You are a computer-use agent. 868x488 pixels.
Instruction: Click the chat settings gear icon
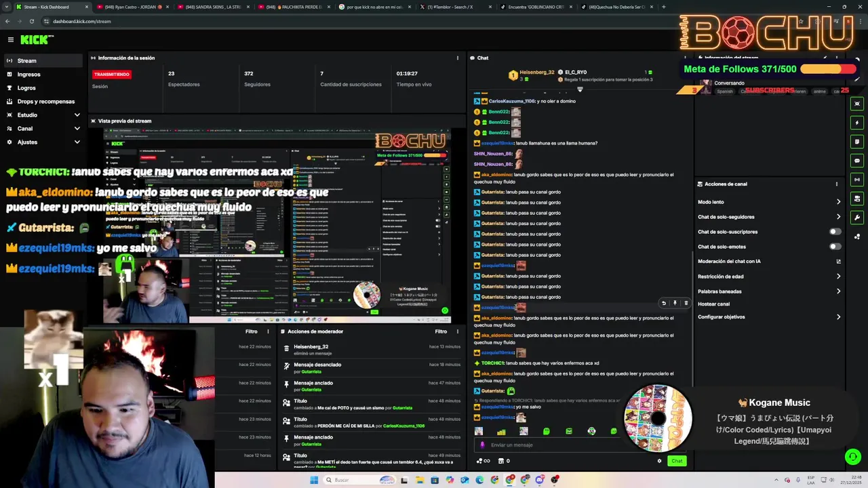pyautogui.click(x=659, y=461)
